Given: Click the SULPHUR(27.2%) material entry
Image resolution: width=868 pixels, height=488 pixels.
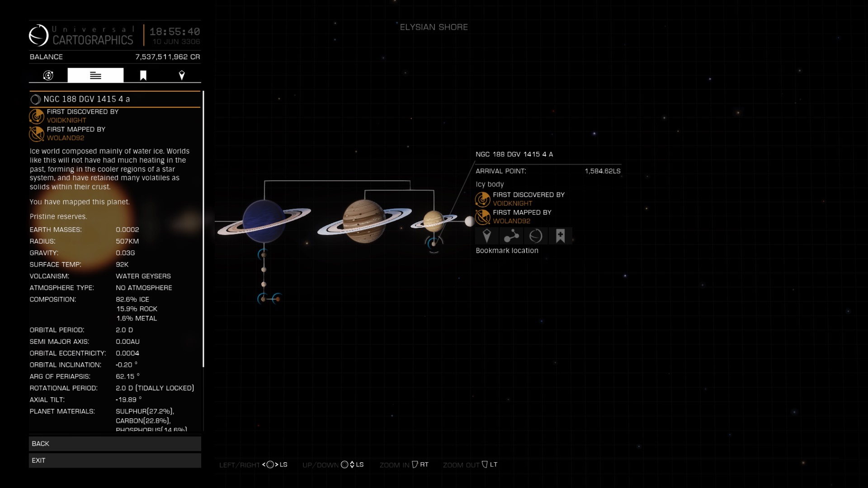Looking at the screenshot, I should click(145, 412).
